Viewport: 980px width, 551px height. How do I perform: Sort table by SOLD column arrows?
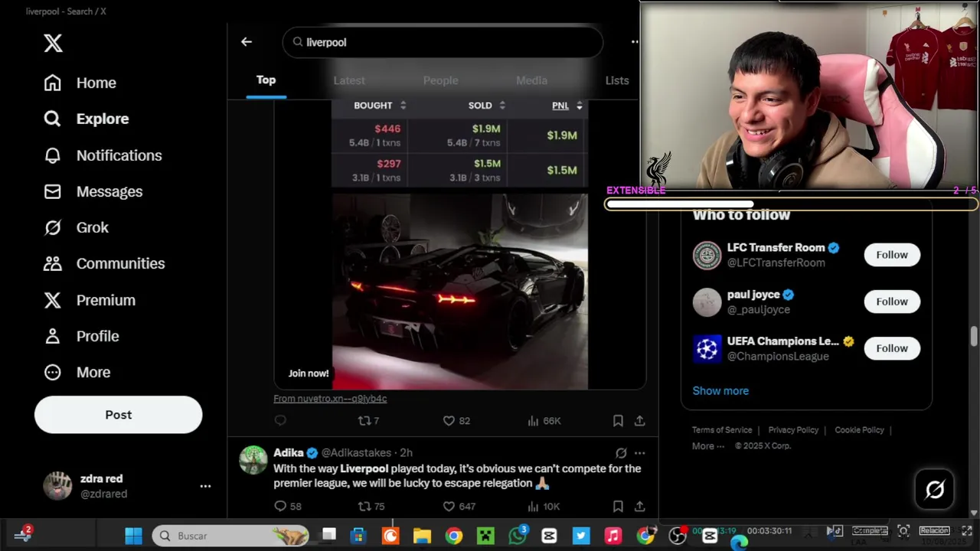(502, 106)
